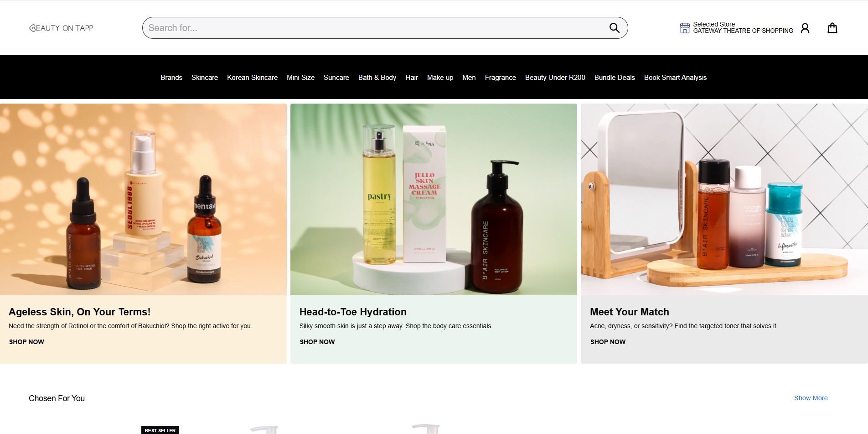Click Show More beside Chosen For You
868x434 pixels.
tap(811, 398)
